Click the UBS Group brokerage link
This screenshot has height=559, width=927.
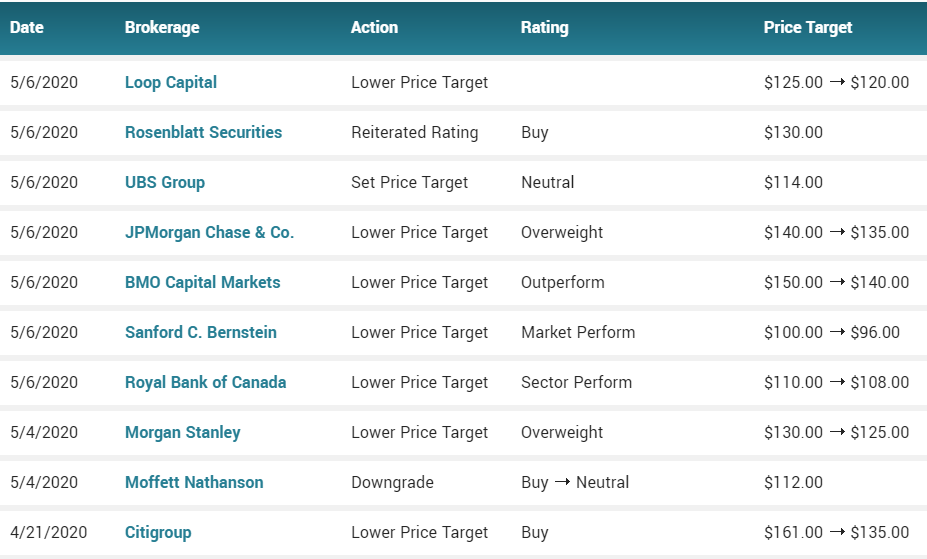click(x=165, y=183)
